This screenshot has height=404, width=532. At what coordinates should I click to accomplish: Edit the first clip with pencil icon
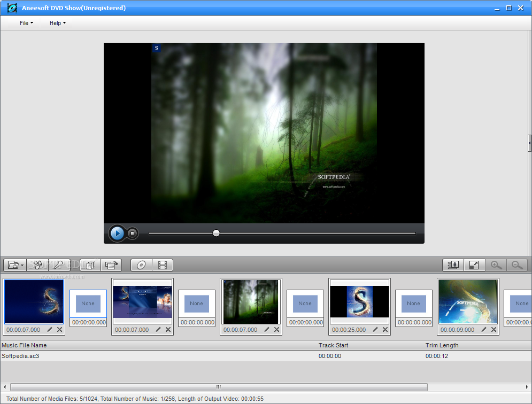pos(50,329)
